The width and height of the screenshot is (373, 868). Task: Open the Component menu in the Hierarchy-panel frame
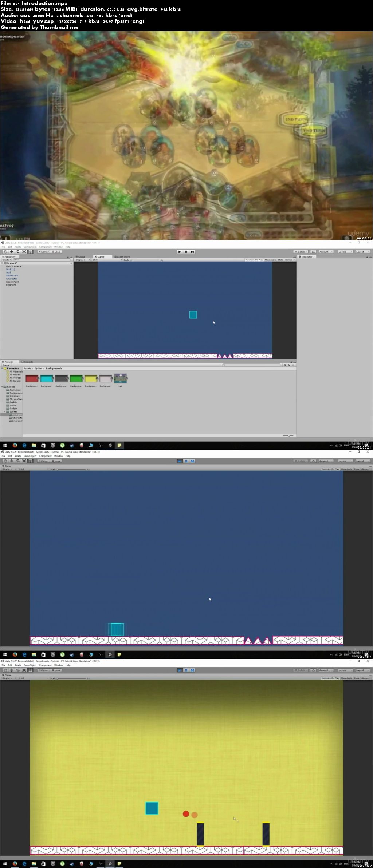45,247
